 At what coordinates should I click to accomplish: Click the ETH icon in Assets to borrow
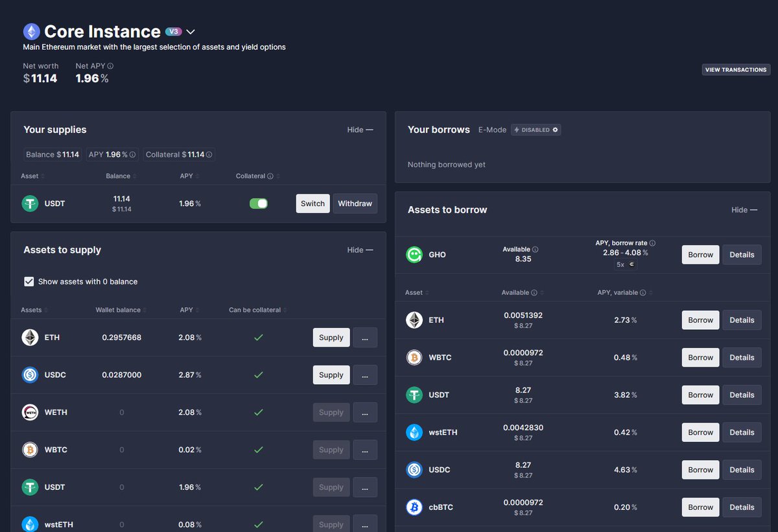(414, 320)
